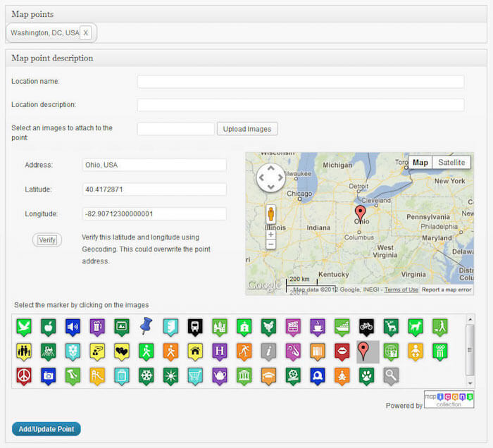This screenshot has width=493, height=448.
Task: Choose the blue pushpin marker
Action: point(146,325)
